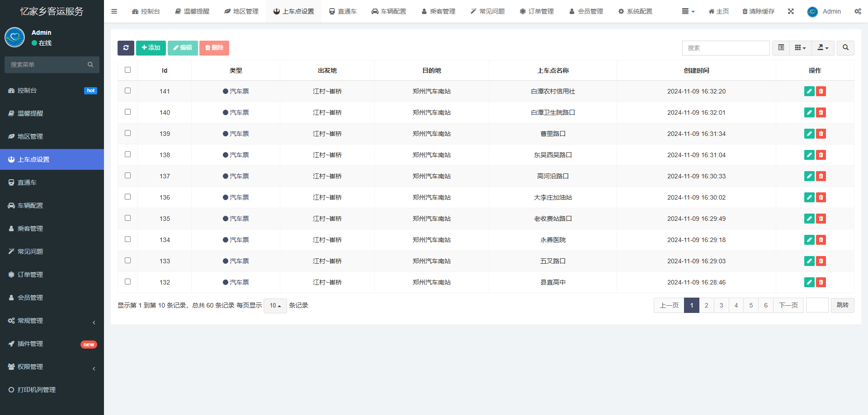
Task: Go to page 3 in pagination
Action: pyautogui.click(x=721, y=305)
